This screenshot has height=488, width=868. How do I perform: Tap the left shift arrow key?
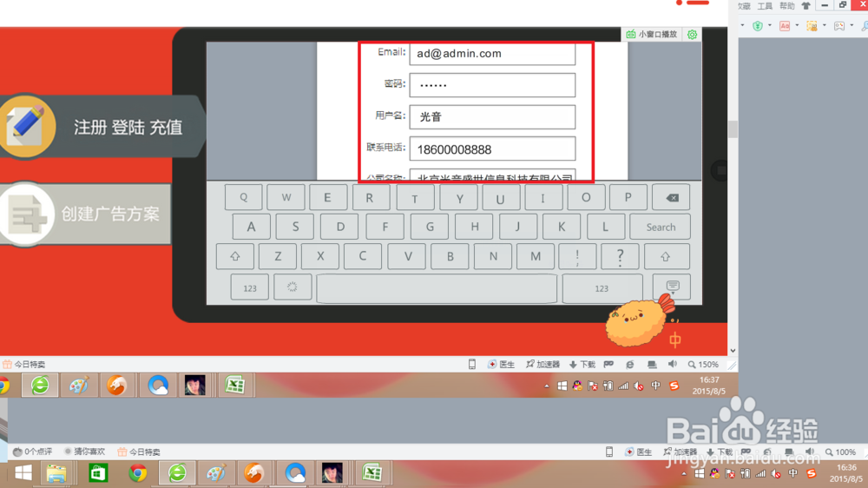[x=235, y=256]
